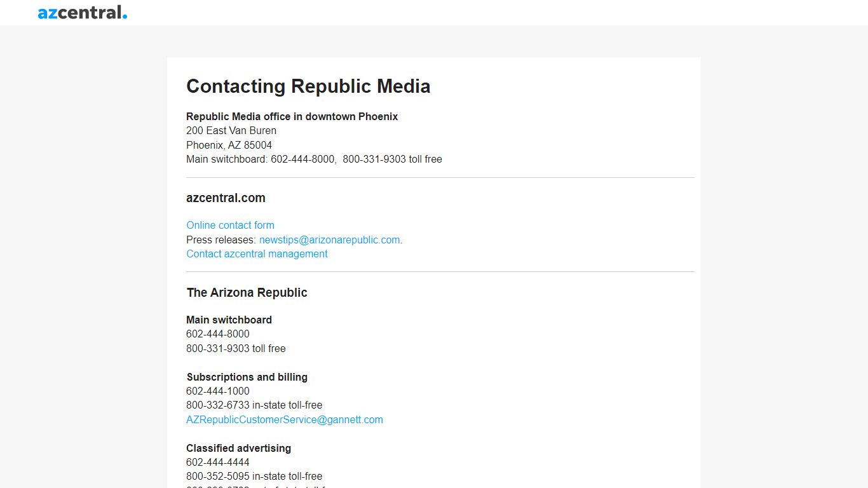Screen dimensions: 868x488
Task: Email AZRepublicCustomerService@gannett.com
Action: [285, 419]
